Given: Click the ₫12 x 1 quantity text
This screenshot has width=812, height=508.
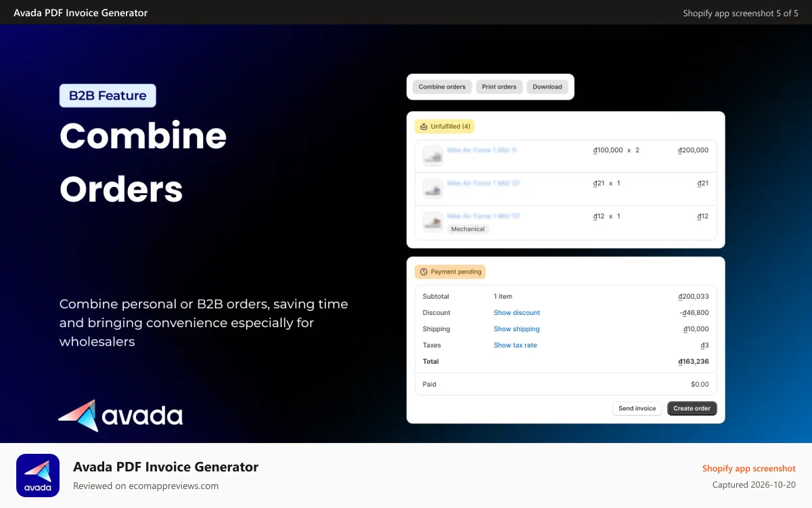Looking at the screenshot, I should [606, 216].
